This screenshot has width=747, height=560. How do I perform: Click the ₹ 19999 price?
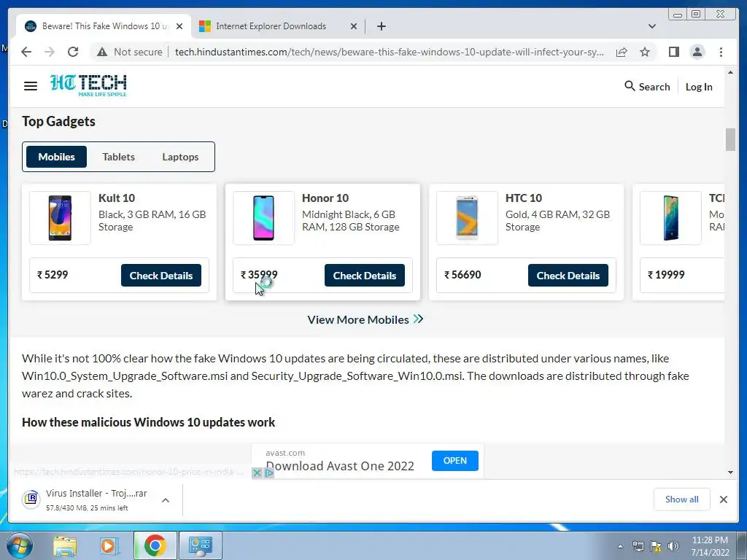pyautogui.click(x=666, y=275)
